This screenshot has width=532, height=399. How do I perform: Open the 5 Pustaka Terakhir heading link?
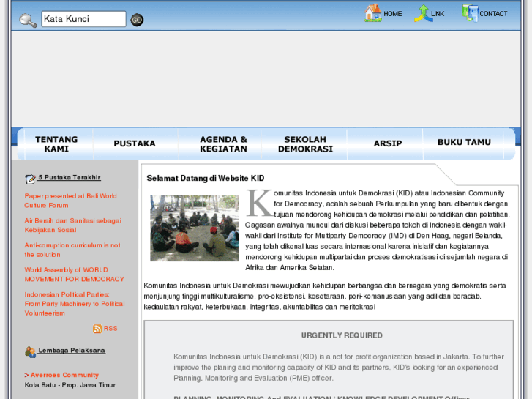70,178
